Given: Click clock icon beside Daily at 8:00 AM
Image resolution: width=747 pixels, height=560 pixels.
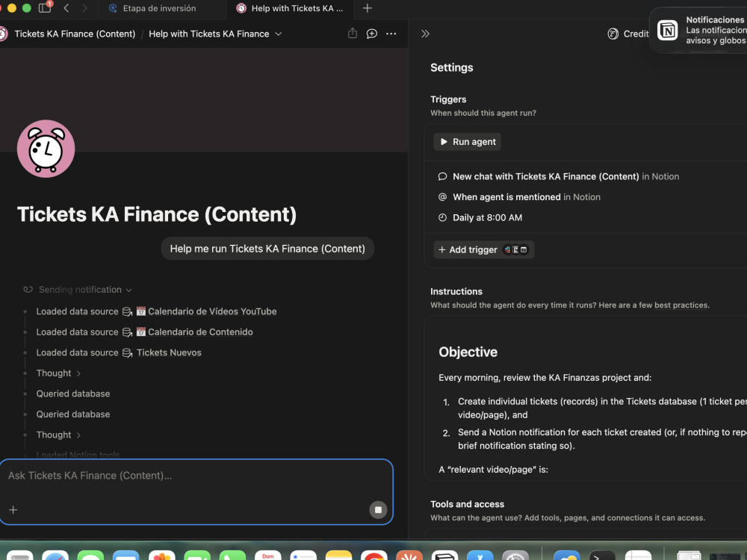Looking at the screenshot, I should click(442, 217).
